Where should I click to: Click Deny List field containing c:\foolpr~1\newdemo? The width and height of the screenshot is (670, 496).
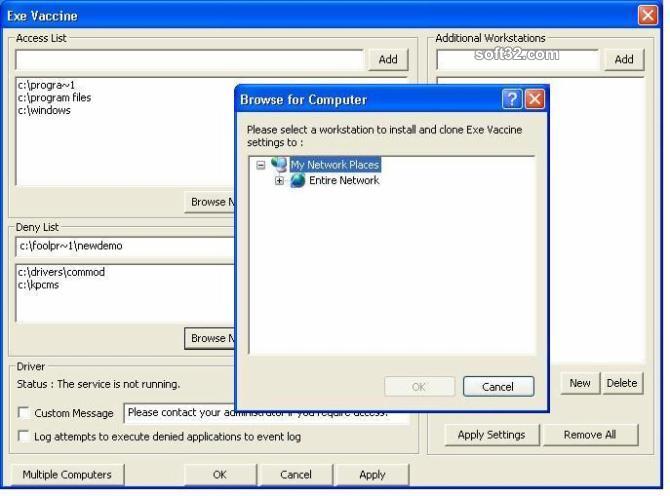(125, 246)
